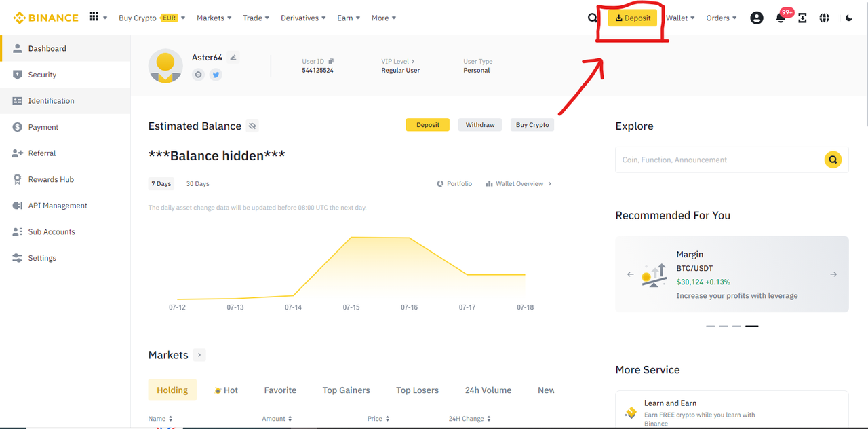Select the first carousel indicator dash

(711, 327)
